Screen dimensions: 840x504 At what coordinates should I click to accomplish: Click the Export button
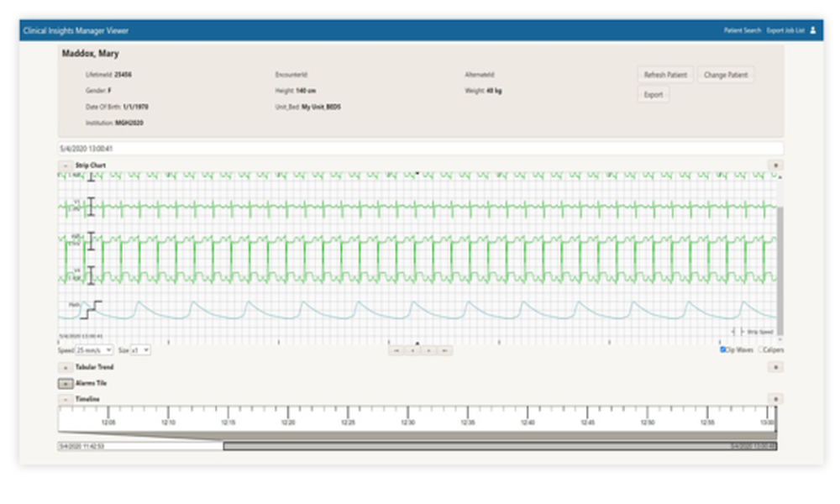(x=653, y=94)
